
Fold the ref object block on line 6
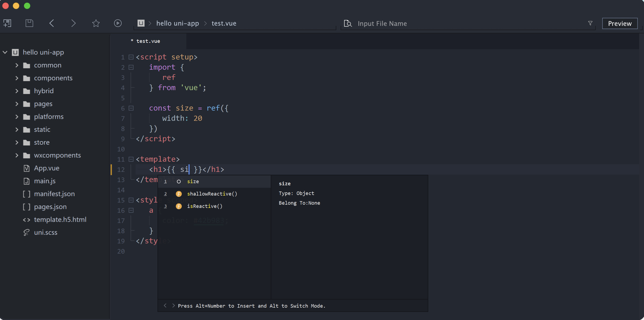click(x=131, y=108)
